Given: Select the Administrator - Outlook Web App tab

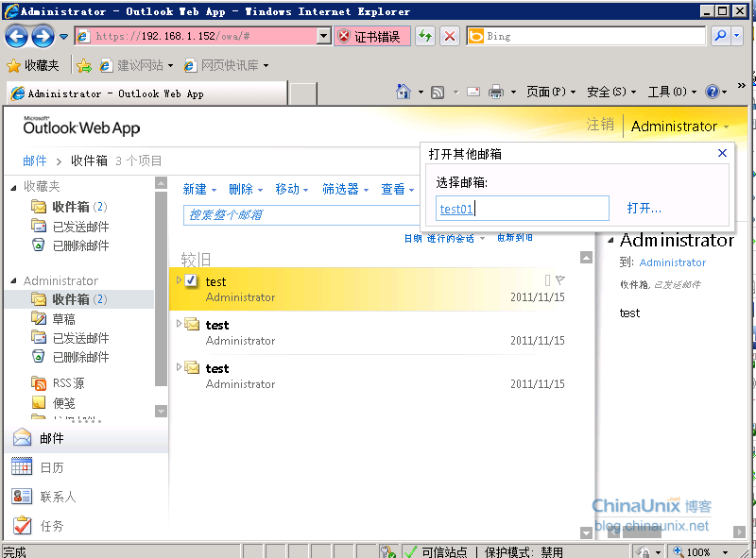Looking at the screenshot, I should (147, 93).
